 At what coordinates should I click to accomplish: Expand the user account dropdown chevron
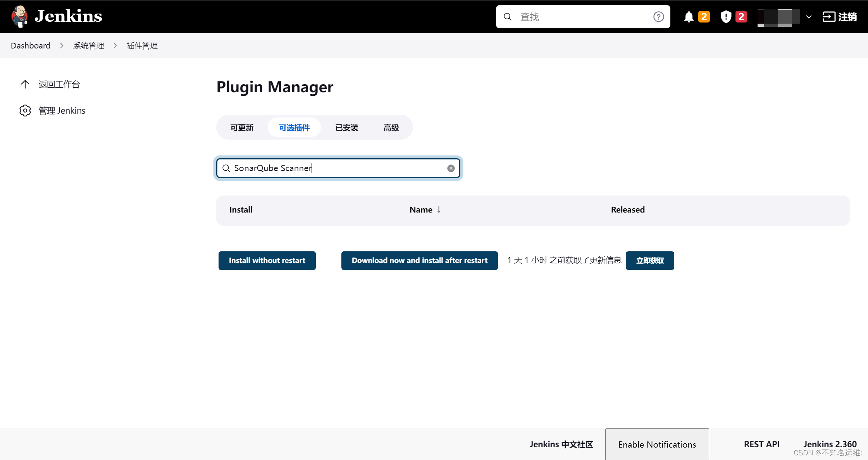808,16
